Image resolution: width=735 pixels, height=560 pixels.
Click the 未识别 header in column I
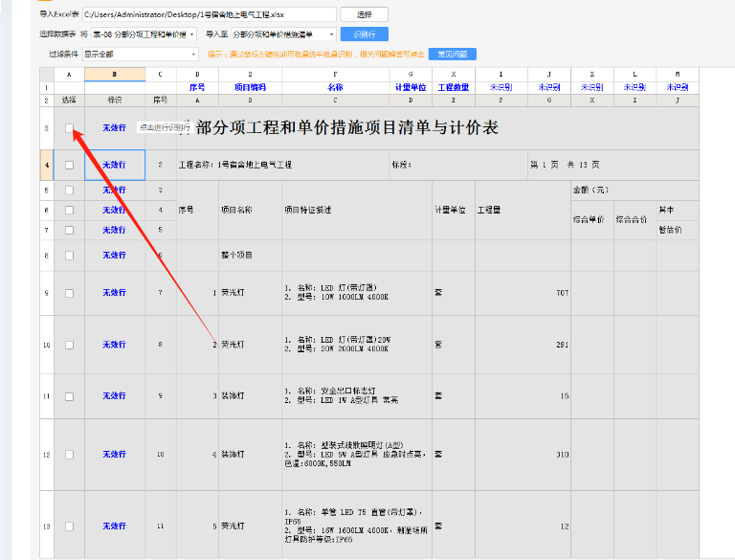coord(501,88)
